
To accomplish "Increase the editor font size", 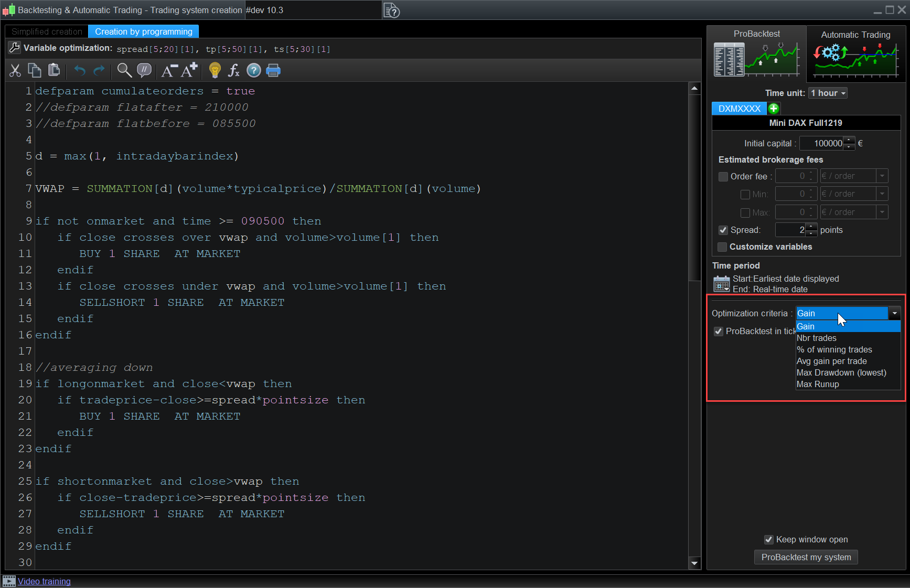I will click(189, 70).
